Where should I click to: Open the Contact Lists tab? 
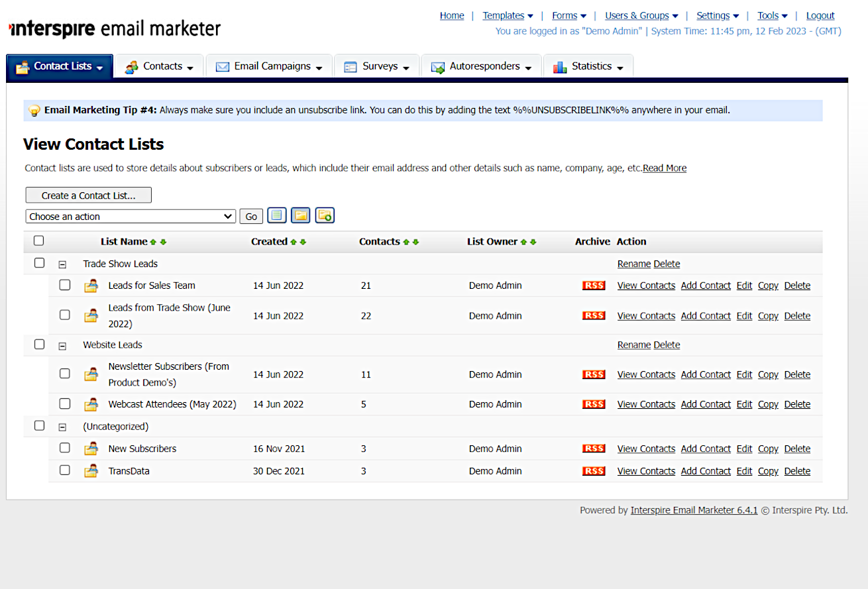coord(60,66)
